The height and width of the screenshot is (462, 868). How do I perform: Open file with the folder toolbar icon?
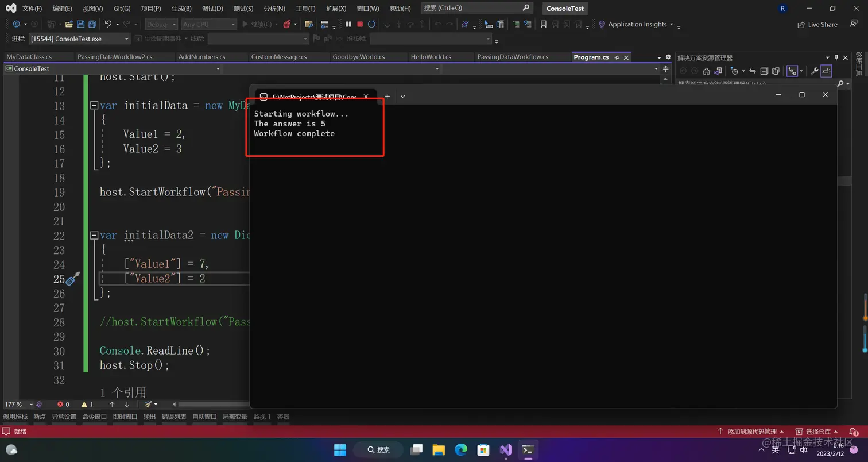[x=69, y=24]
